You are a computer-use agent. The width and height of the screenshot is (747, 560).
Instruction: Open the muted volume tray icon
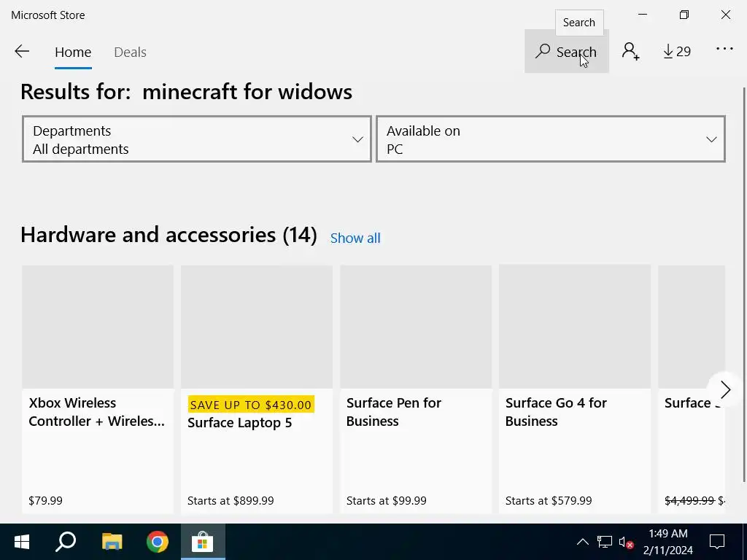click(626, 542)
